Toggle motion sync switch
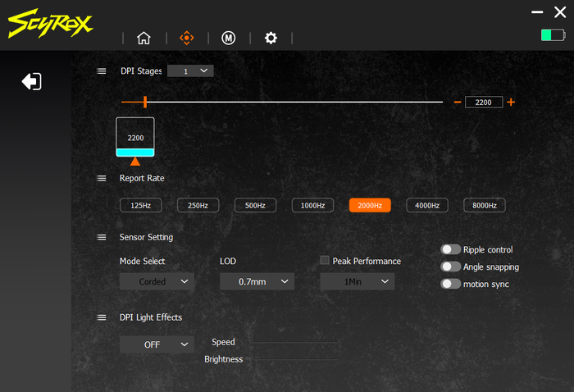The height and width of the screenshot is (392, 574). 450,284
